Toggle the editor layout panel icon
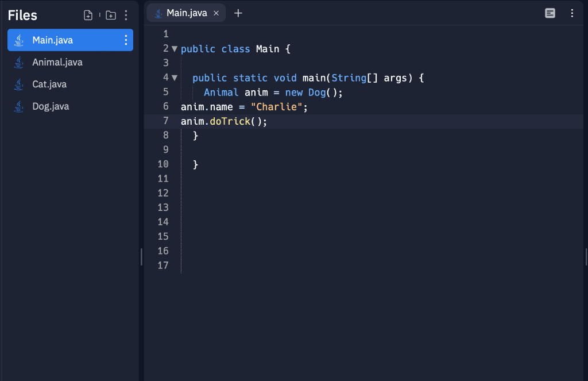 [x=550, y=13]
